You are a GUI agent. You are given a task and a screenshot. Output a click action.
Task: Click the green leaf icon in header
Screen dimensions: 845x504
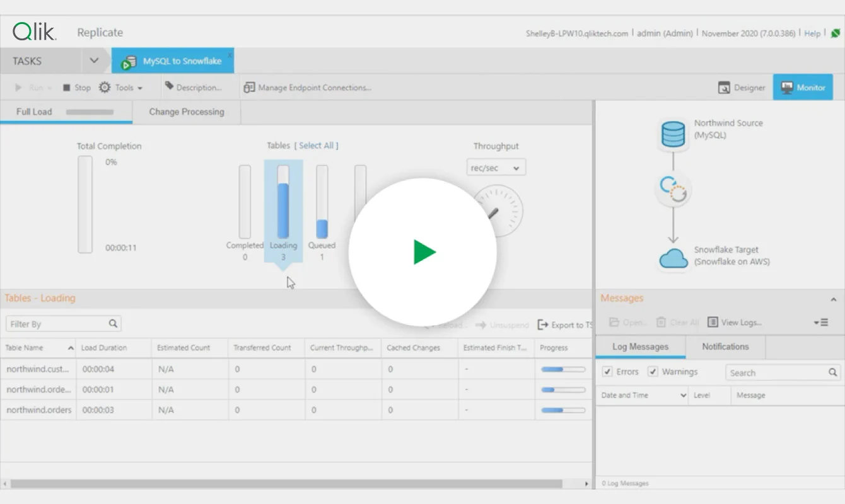pyautogui.click(x=835, y=33)
